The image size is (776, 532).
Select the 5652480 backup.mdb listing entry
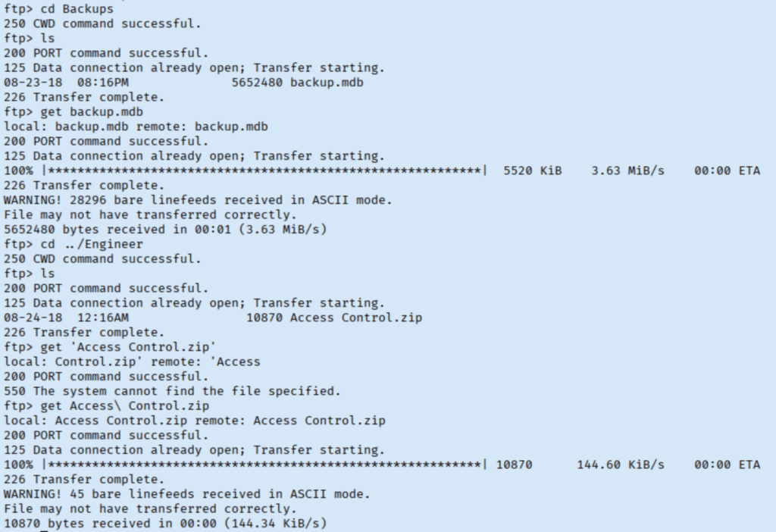[297, 82]
